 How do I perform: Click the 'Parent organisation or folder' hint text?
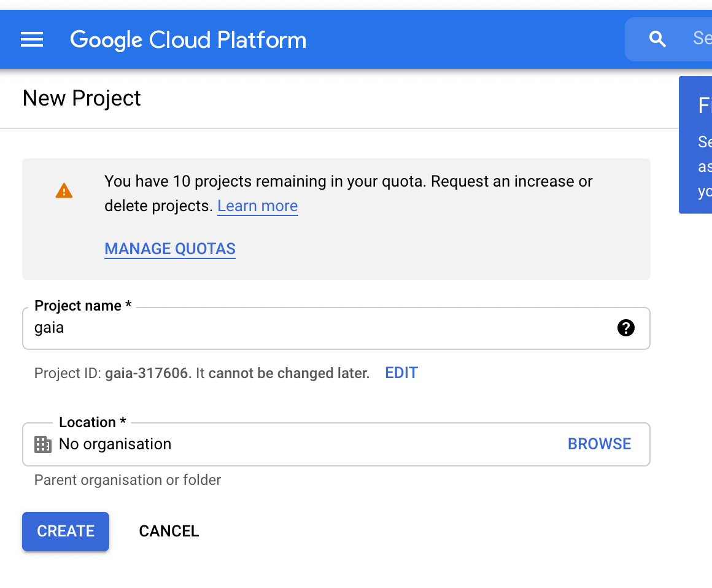click(x=128, y=480)
